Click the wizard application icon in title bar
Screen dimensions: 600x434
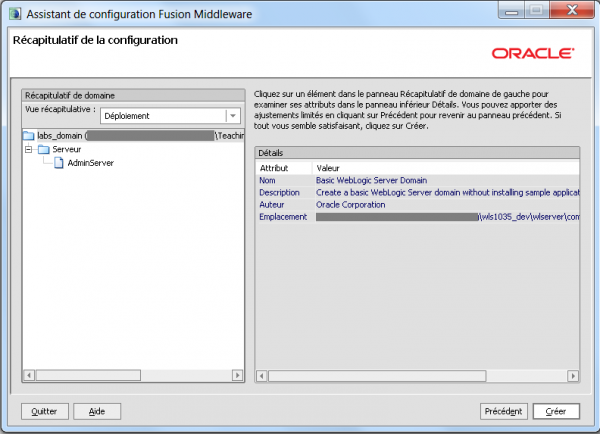16,14
